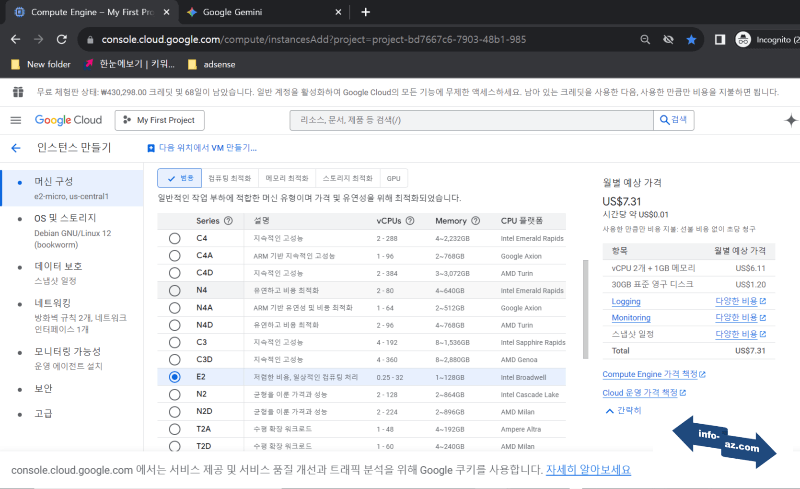800x489 pixels.
Task: Open the My First Project selector
Action: (x=160, y=120)
